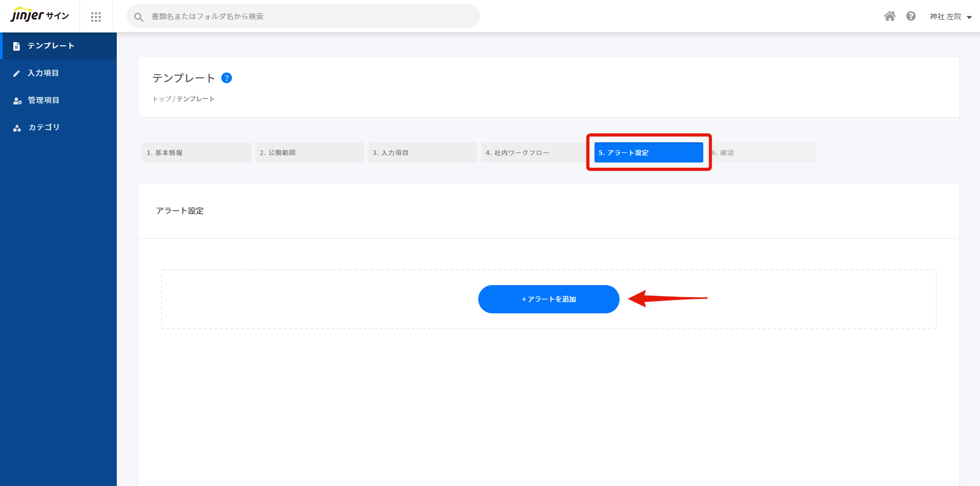
Task: Open help from top bar question icon
Action: pyautogui.click(x=911, y=16)
